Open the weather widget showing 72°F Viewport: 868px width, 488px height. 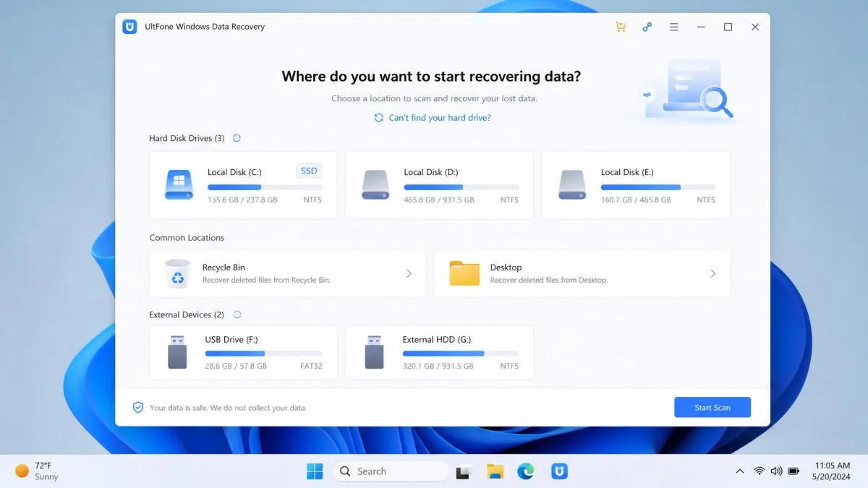click(x=37, y=471)
